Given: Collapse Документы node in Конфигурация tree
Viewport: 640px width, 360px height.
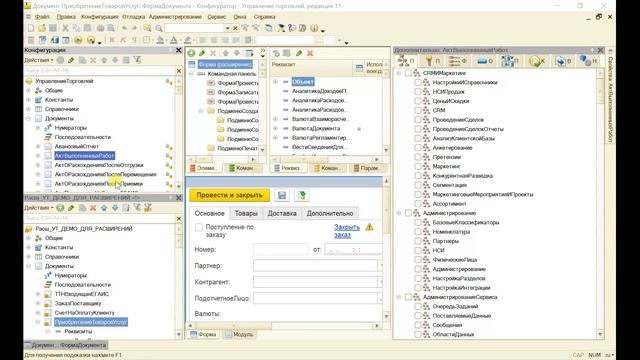Looking at the screenshot, I should 29,118.
